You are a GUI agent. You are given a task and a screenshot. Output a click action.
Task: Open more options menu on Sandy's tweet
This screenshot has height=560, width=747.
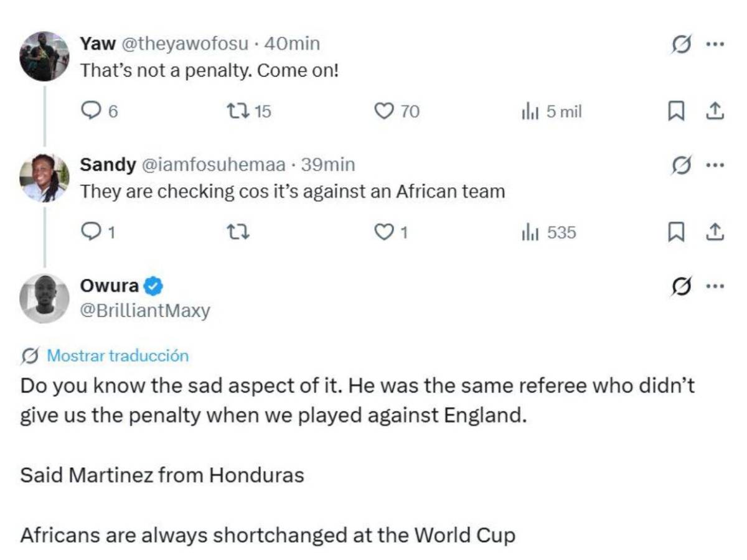(x=715, y=166)
